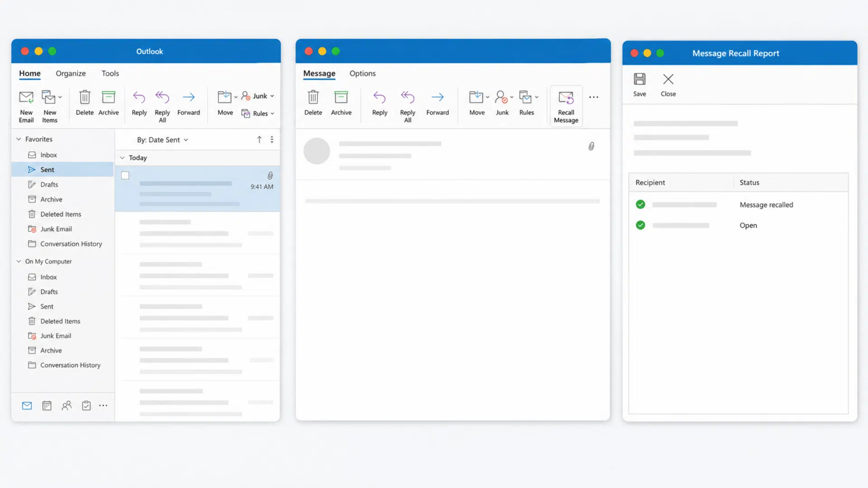
Task: Click the 9:41 AM timestamp in message list
Action: click(262, 187)
